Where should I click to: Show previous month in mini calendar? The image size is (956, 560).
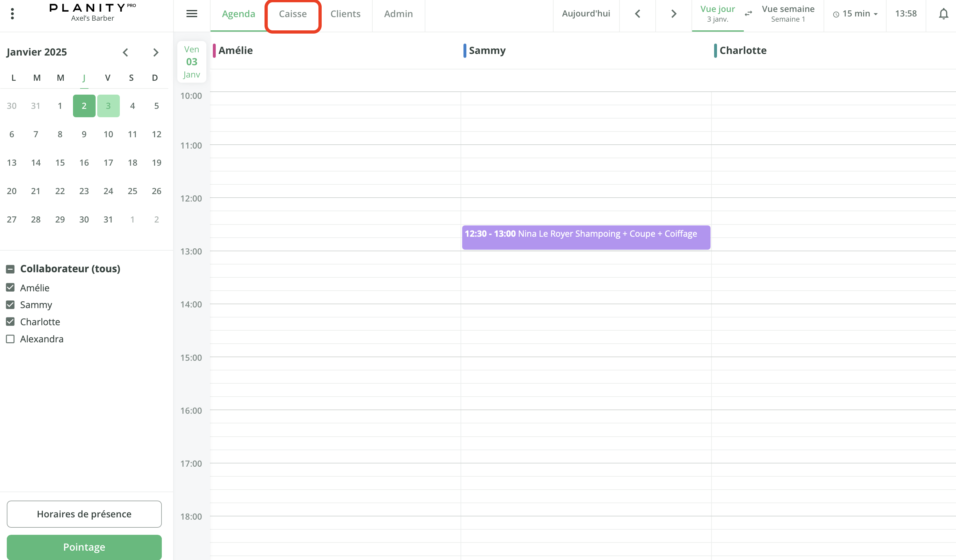click(126, 52)
